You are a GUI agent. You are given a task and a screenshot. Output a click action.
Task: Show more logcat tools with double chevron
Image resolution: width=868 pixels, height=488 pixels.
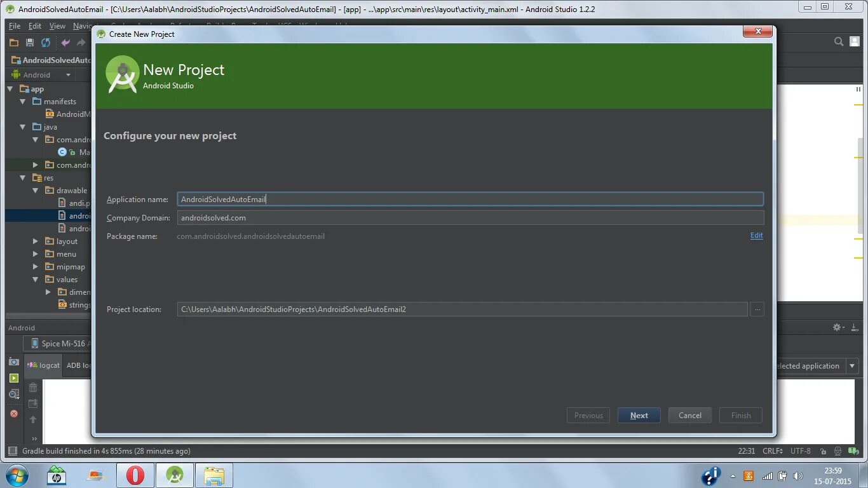(x=34, y=438)
